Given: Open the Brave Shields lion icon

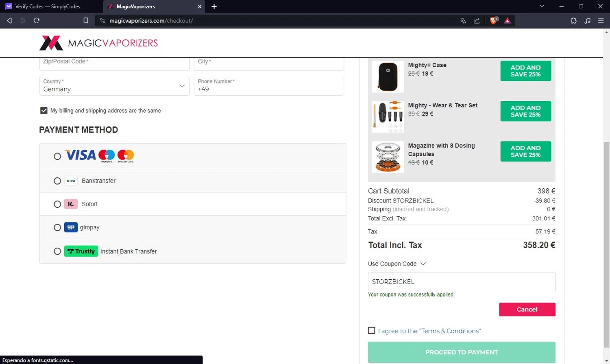Looking at the screenshot, I should click(494, 21).
